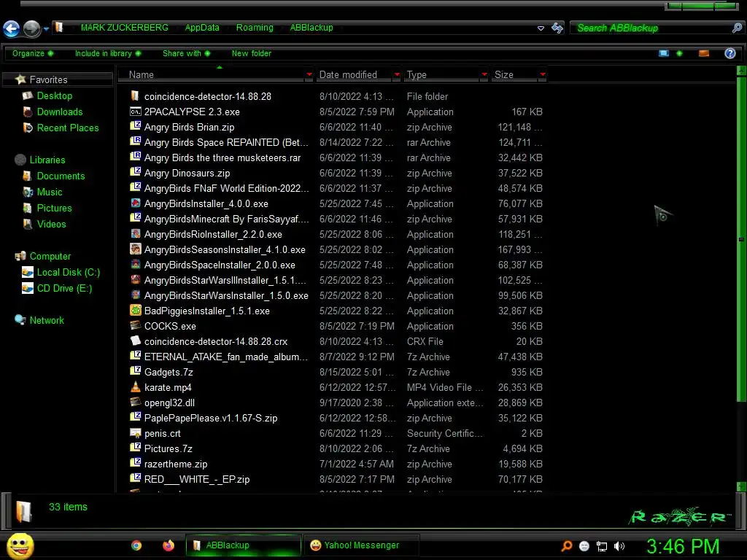The width and height of the screenshot is (747, 560).
Task: Navigate to AppData in the address bar
Action: (202, 28)
